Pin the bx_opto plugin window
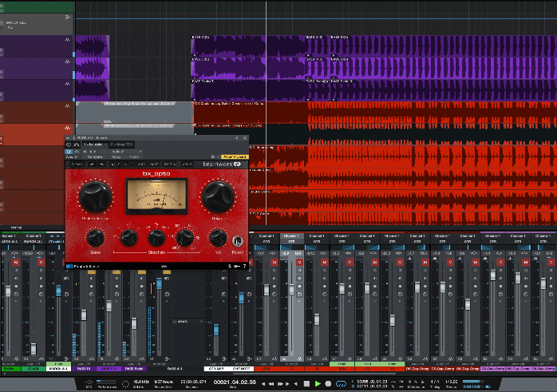 click(x=236, y=137)
